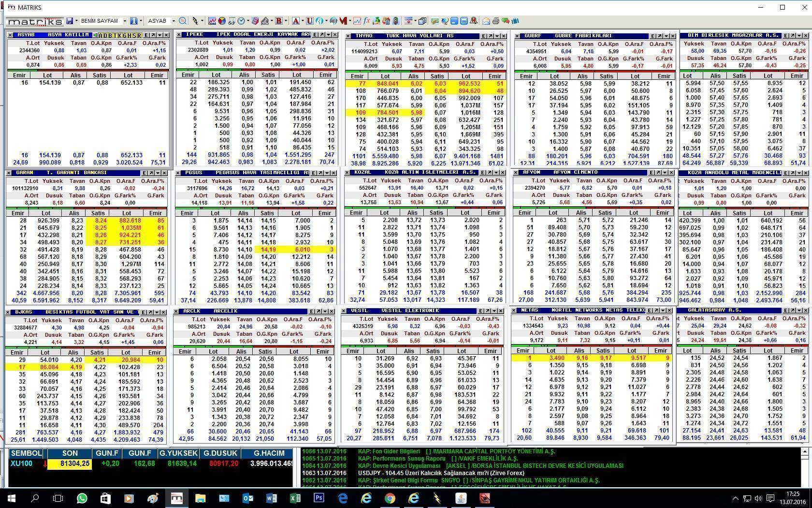Open the BENİM SAYFAM page dropdown
Screen dimensions: 812x508
[x=124, y=21]
